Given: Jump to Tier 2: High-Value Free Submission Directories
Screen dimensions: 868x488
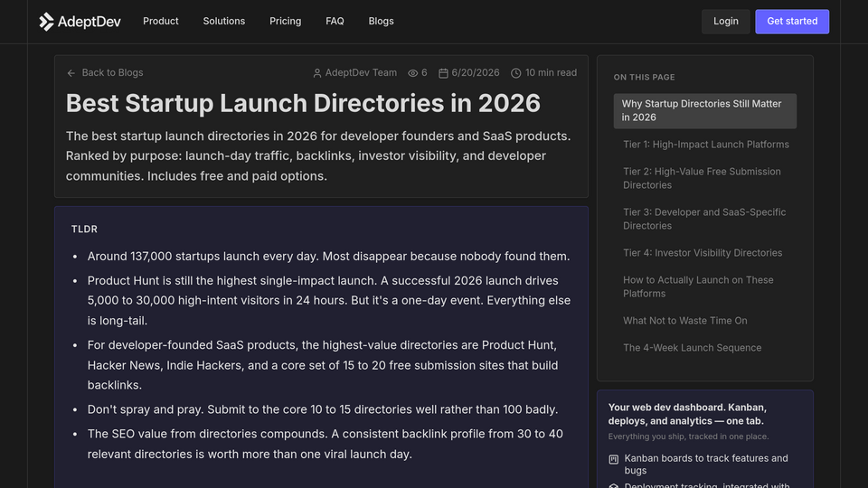Looking at the screenshot, I should (702, 178).
